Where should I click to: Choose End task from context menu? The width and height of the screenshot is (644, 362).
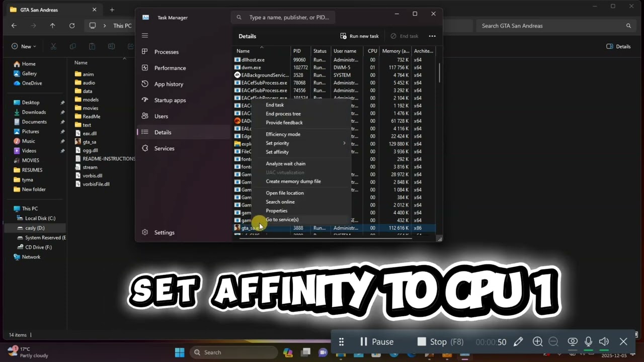coord(275,105)
